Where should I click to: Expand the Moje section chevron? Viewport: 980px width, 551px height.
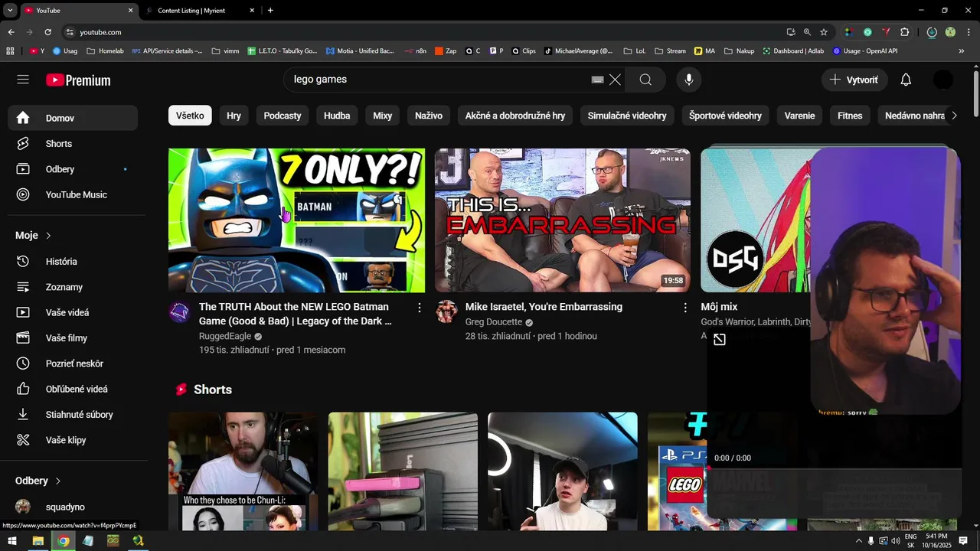48,236
